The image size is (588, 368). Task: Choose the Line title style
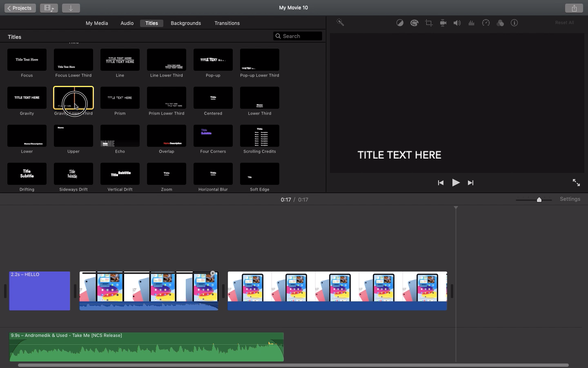120,60
